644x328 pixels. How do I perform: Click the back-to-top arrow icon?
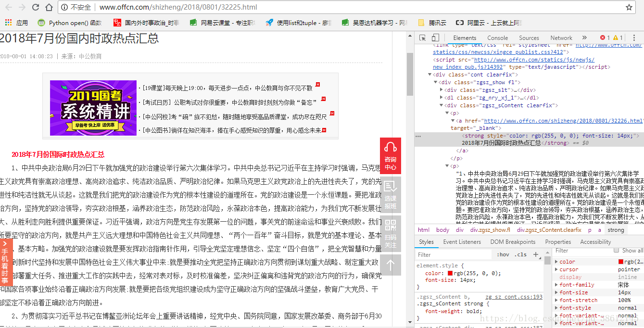[390, 265]
